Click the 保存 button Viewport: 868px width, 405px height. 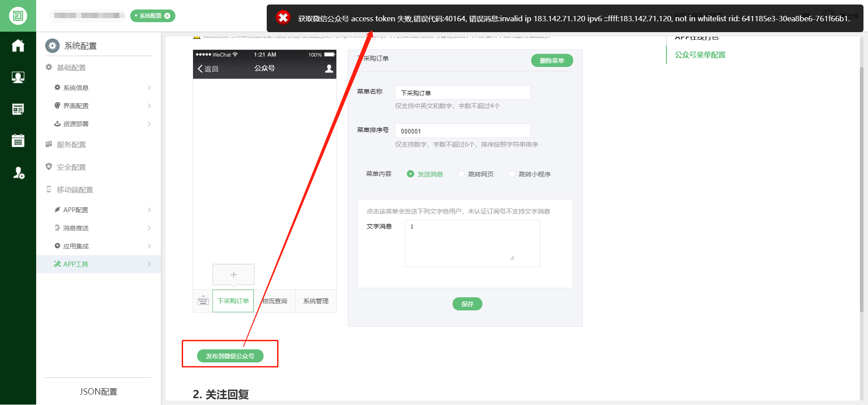point(467,304)
